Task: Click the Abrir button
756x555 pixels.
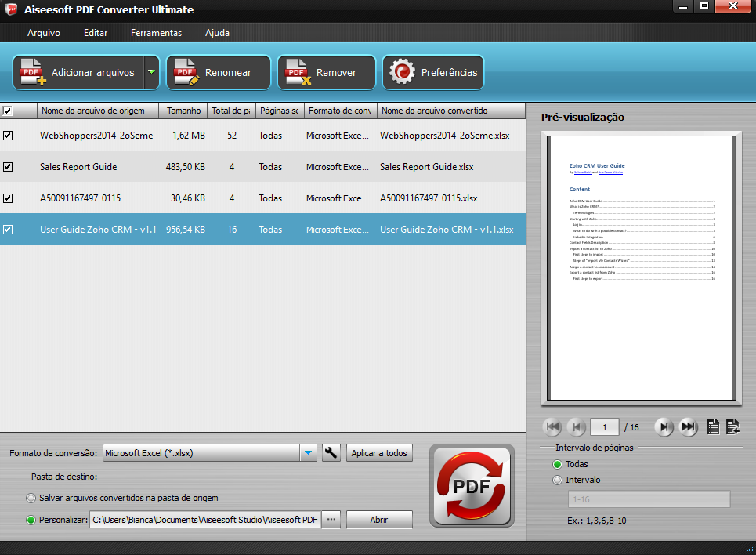Action: [x=379, y=520]
